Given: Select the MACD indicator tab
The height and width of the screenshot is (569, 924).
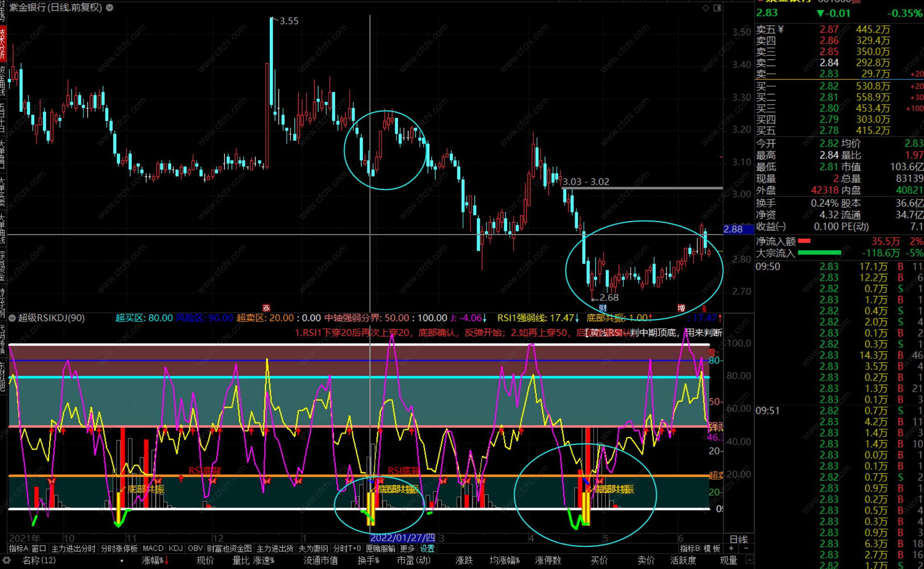Looking at the screenshot, I should pyautogui.click(x=153, y=548).
